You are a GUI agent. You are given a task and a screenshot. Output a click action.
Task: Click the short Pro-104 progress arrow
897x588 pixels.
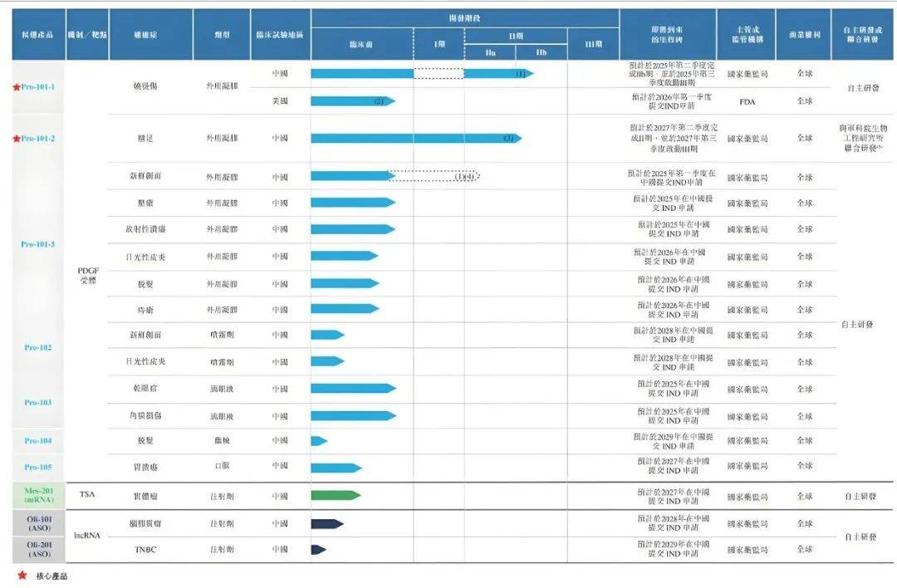click(x=319, y=440)
